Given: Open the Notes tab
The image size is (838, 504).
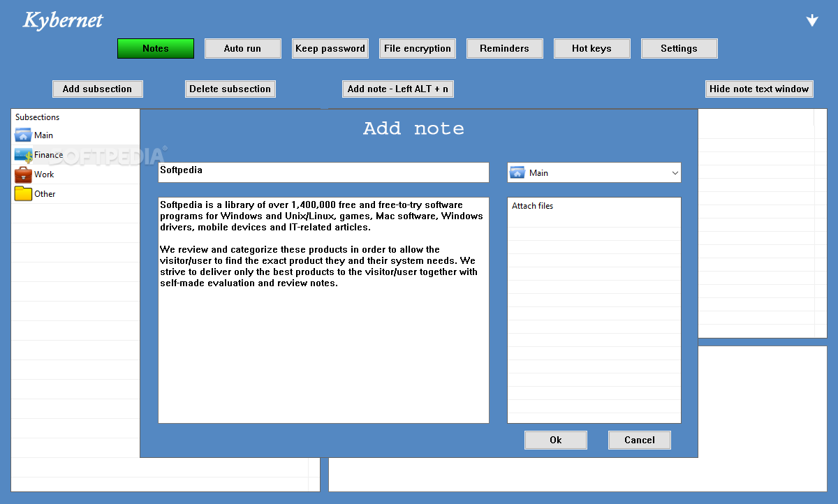Looking at the screenshot, I should (x=156, y=48).
